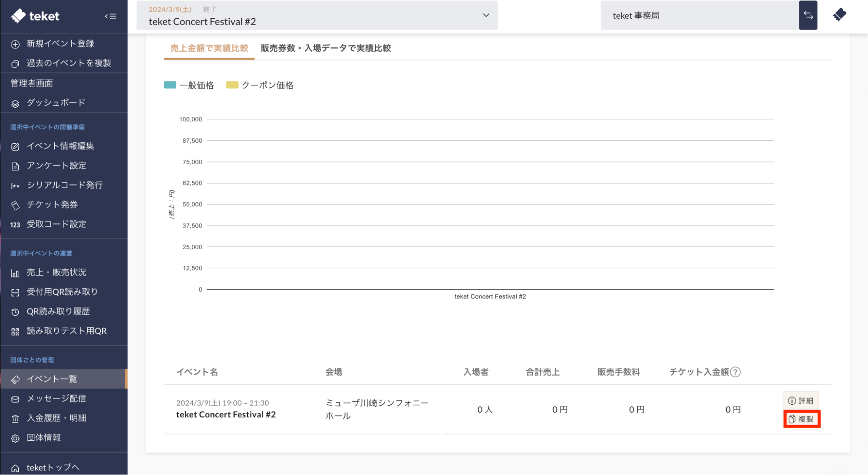Click the document icon beside アンケート設定
This screenshot has width=868, height=475.
(15, 166)
